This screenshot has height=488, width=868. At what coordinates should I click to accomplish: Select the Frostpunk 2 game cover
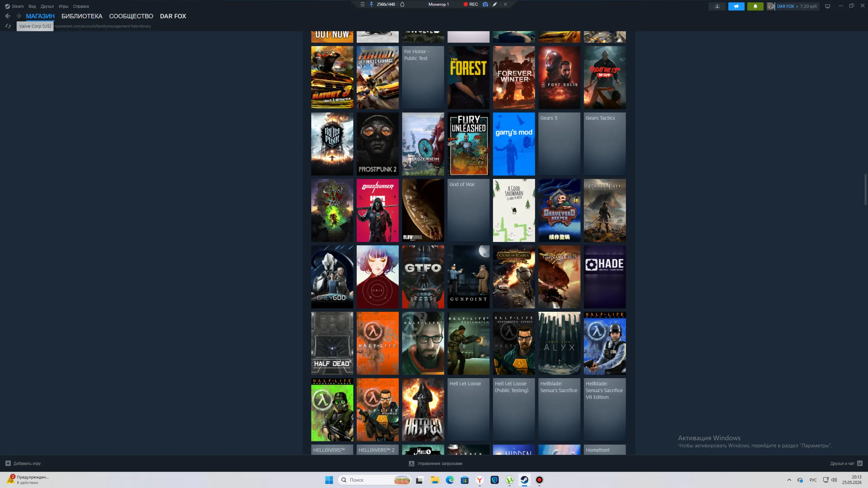coord(378,144)
